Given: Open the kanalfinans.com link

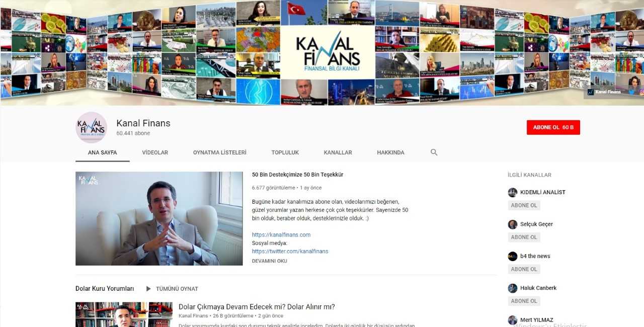Looking at the screenshot, I should pos(281,234).
